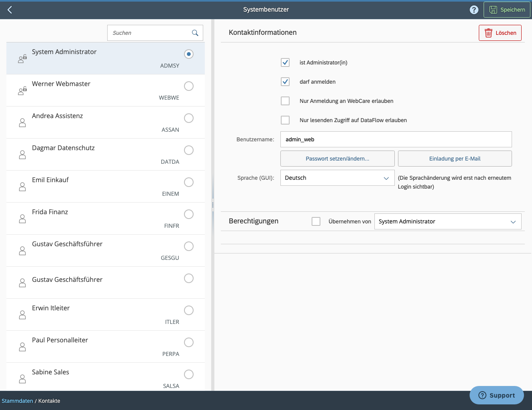This screenshot has height=410, width=532.
Task: Click the disk icon on the Speichern button
Action: 494,9
